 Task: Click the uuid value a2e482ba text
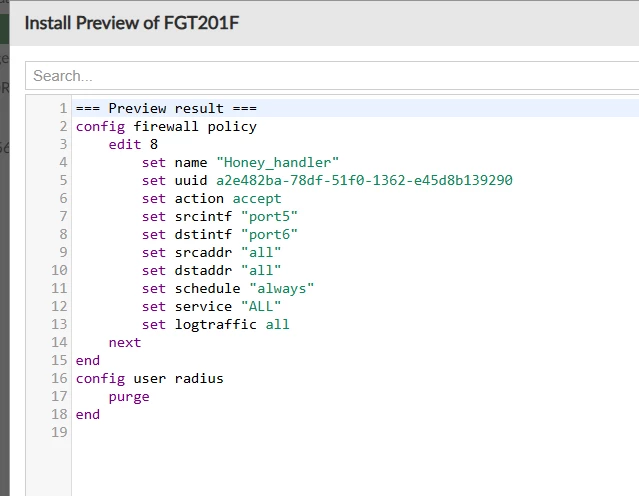(x=364, y=180)
